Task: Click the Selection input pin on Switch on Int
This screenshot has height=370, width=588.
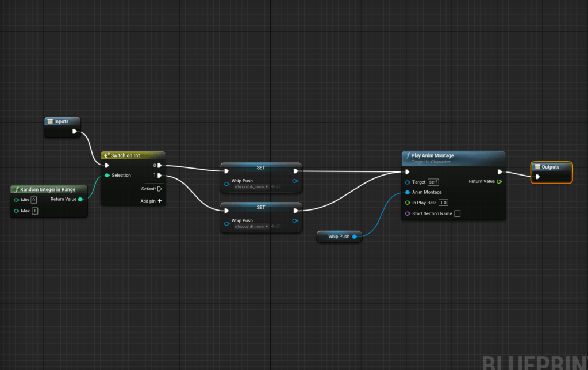Action: [107, 176]
